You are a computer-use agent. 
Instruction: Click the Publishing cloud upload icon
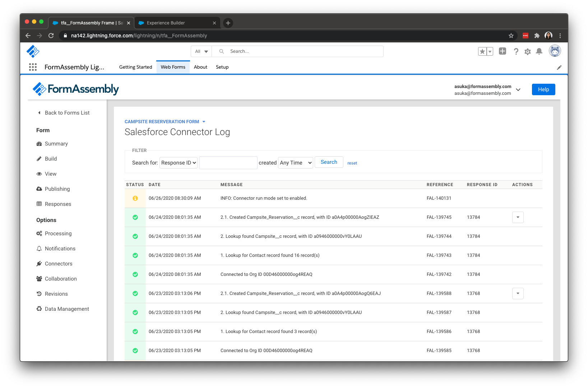(x=40, y=189)
